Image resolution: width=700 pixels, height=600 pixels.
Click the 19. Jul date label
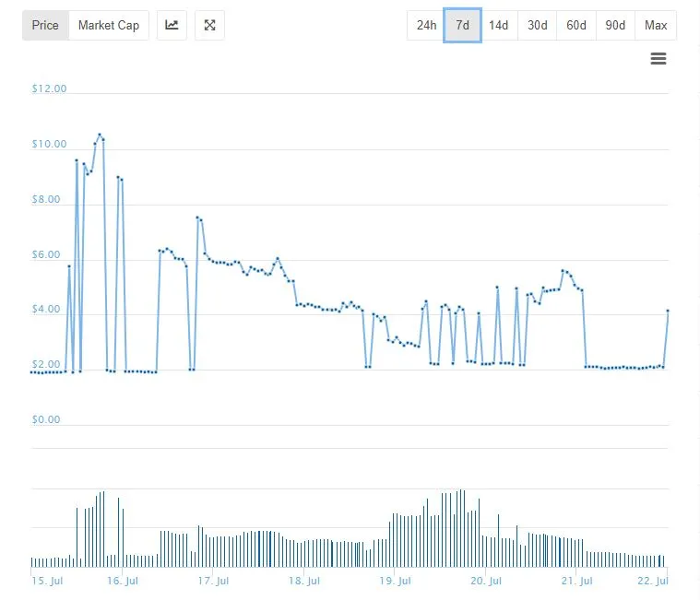(395, 581)
